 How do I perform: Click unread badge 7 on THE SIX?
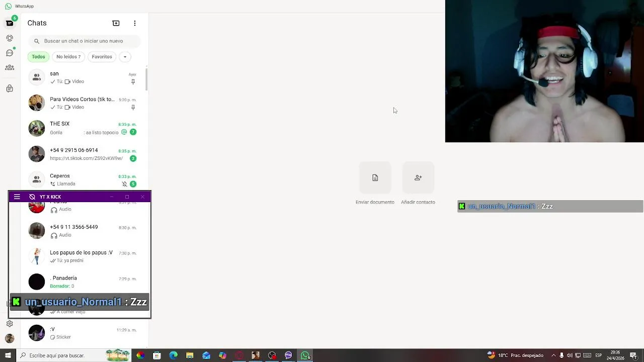tap(133, 132)
